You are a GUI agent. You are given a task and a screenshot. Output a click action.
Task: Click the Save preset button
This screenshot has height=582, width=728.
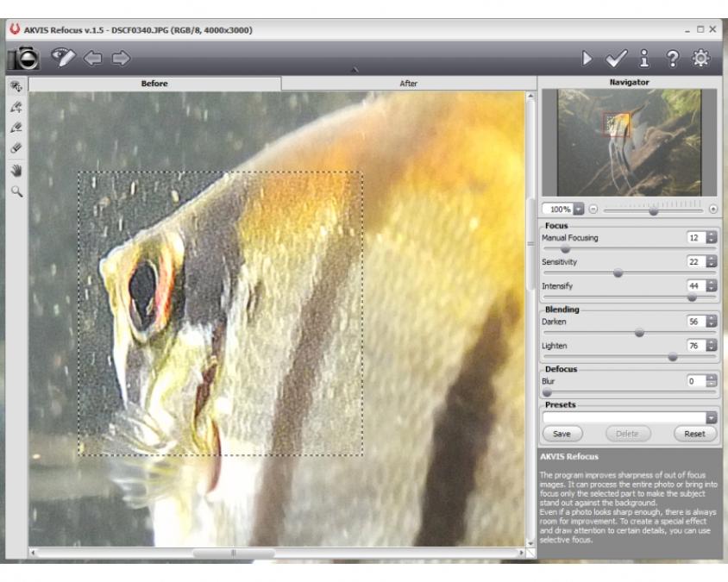pyautogui.click(x=562, y=434)
